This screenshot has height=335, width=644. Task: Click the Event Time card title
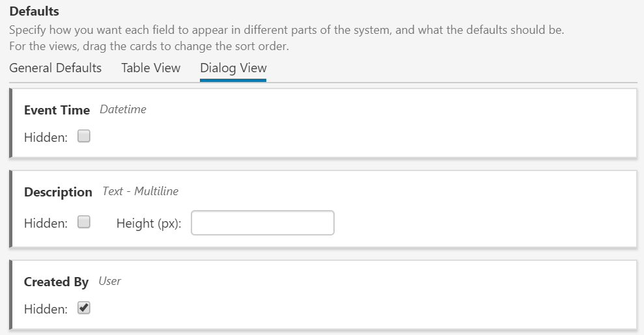tap(57, 110)
